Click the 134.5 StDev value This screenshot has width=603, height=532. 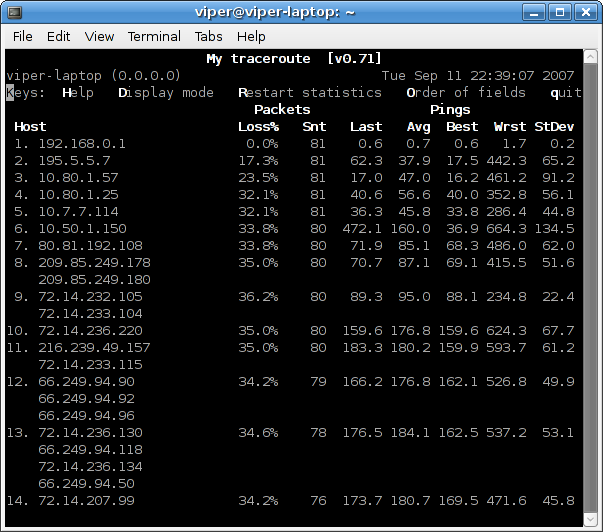pos(554,229)
